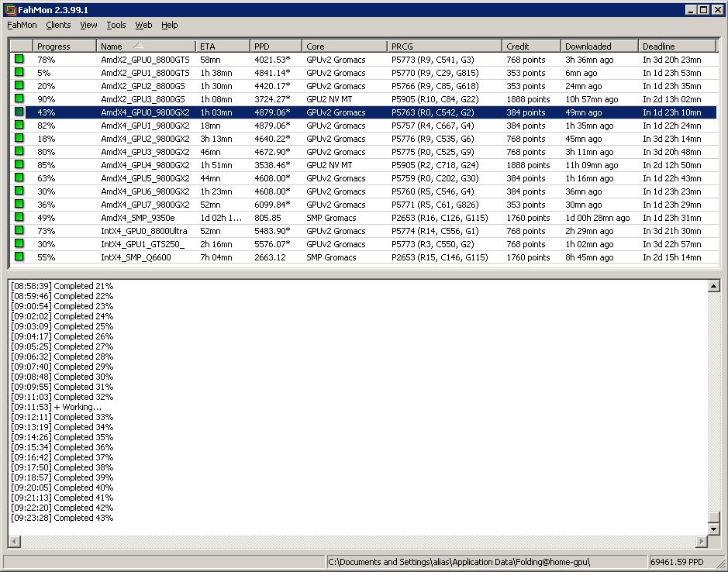Click status icon of IntX4_GPU0_8800Ultra row
728x572 pixels.
point(19,230)
